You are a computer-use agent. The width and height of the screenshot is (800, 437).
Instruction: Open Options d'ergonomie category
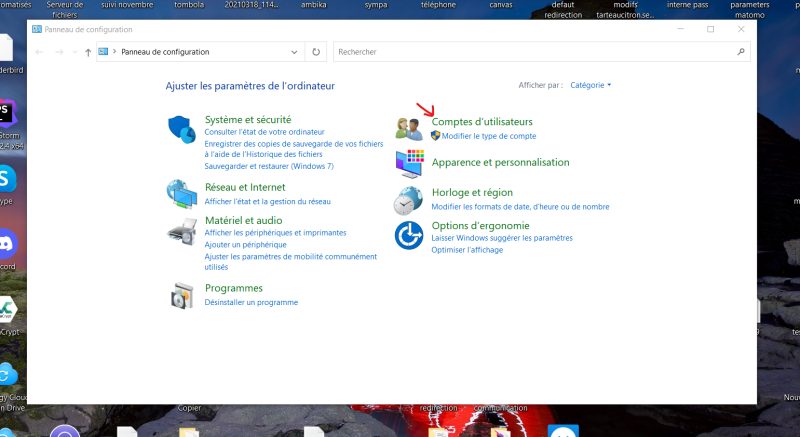click(x=481, y=225)
